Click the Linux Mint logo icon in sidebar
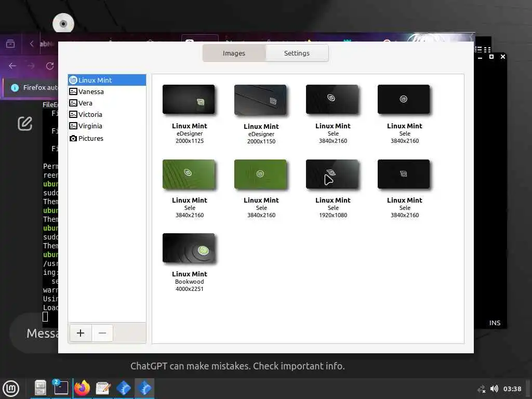This screenshot has height=399, width=532. (x=73, y=80)
